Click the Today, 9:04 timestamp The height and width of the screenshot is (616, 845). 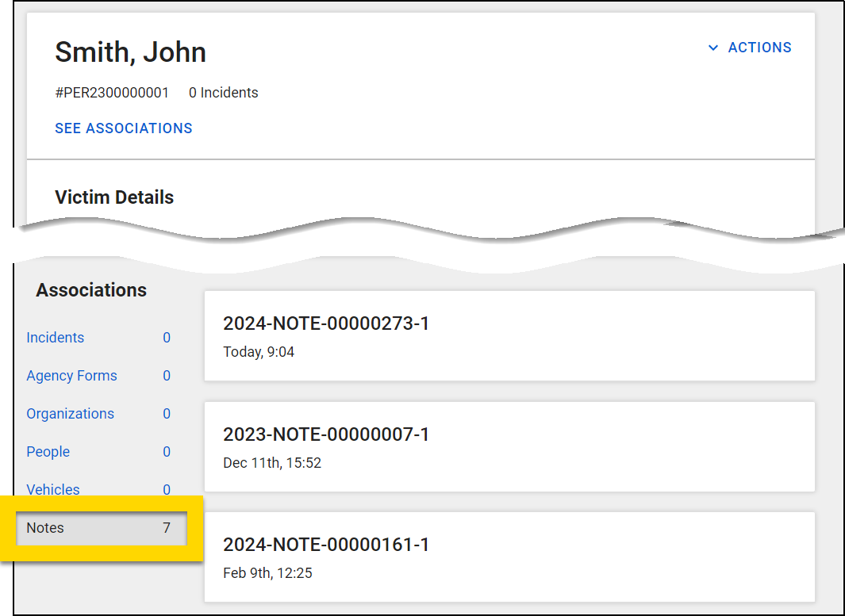(259, 352)
